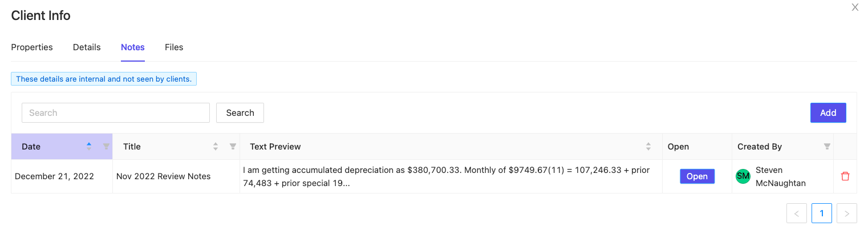Switch to the Files tab
The height and width of the screenshot is (246, 868).
pyautogui.click(x=174, y=47)
